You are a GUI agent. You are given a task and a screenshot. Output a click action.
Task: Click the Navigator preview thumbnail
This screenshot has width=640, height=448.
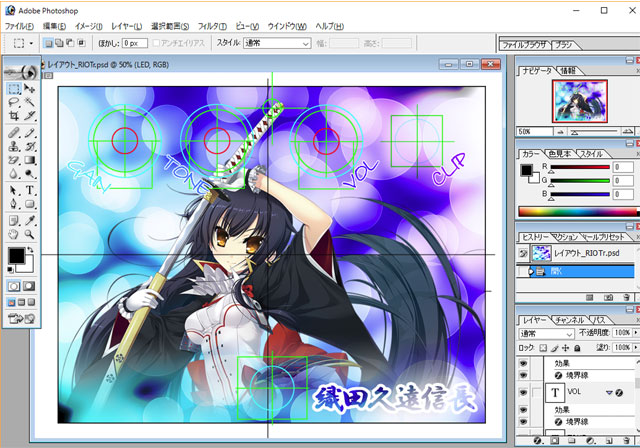[580, 101]
